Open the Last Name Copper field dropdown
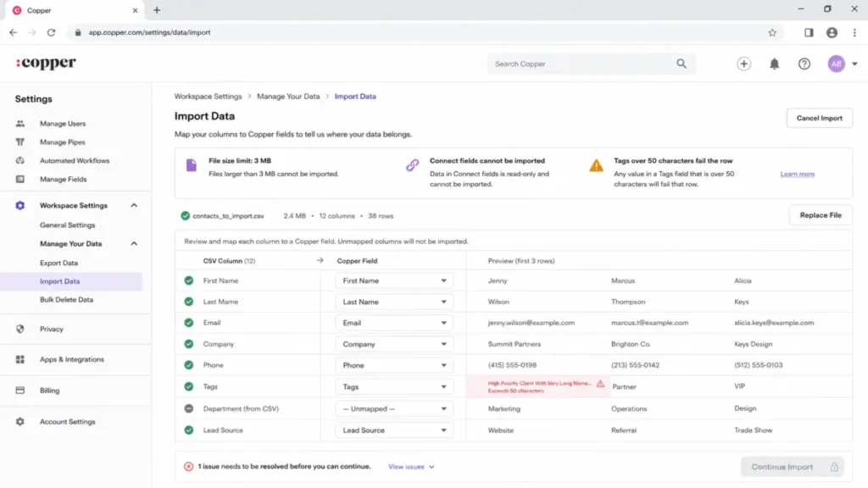Screen dimensions: 868x488 click(393, 302)
